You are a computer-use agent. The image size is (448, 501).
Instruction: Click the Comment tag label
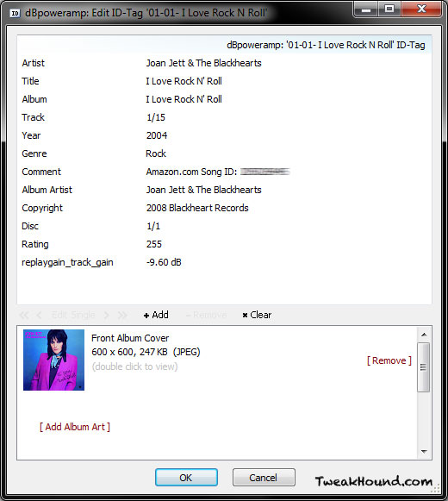click(x=41, y=172)
